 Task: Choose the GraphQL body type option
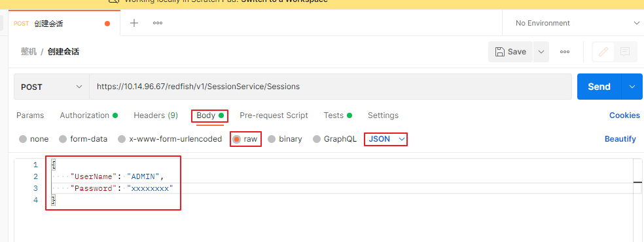(x=334, y=139)
